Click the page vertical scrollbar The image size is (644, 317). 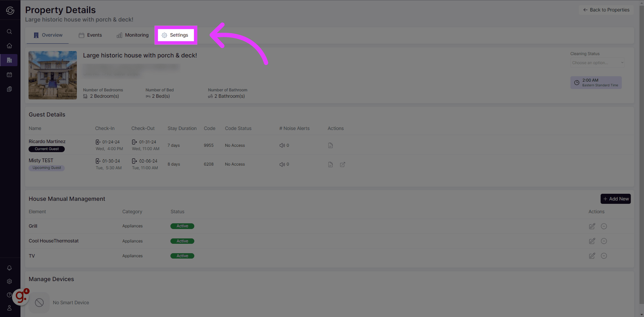(641, 134)
